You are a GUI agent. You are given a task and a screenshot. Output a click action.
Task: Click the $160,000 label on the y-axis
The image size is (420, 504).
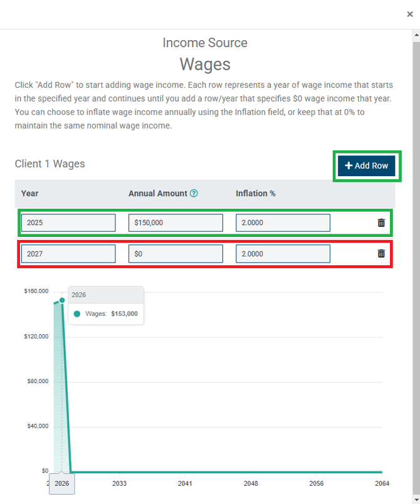pos(36,290)
